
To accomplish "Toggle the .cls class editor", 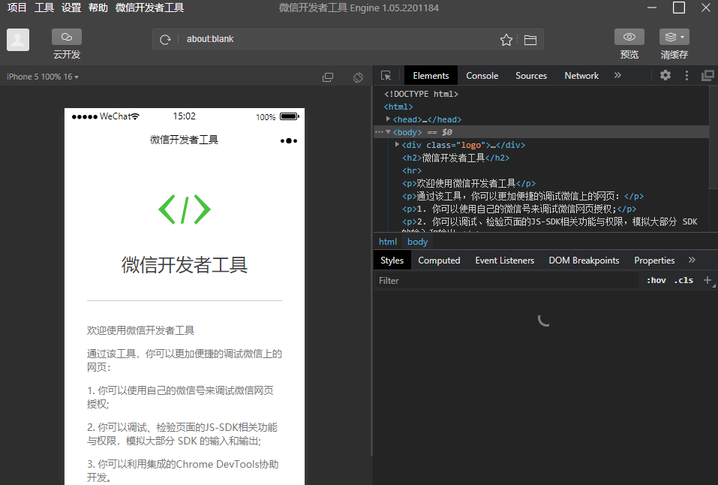I will click(683, 281).
